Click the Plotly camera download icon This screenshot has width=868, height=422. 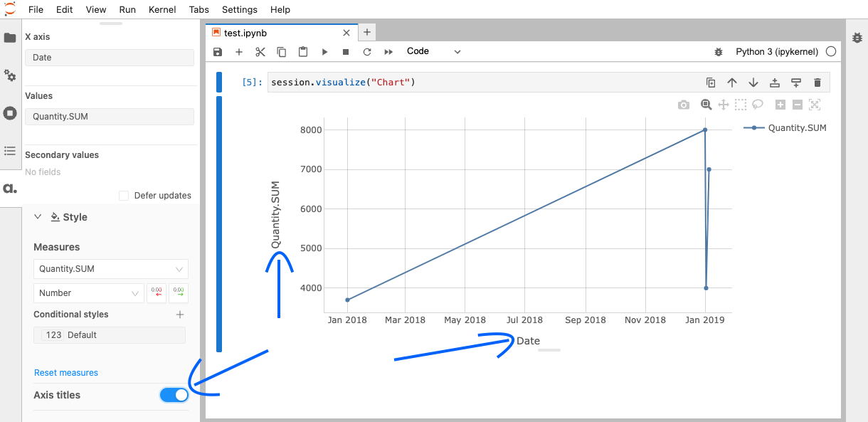pos(684,105)
